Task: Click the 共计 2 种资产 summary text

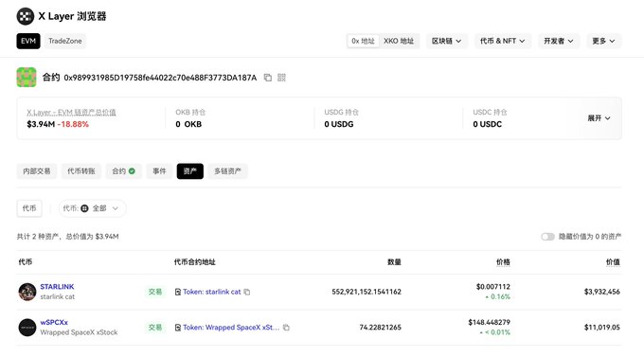Action: [x=68, y=237]
